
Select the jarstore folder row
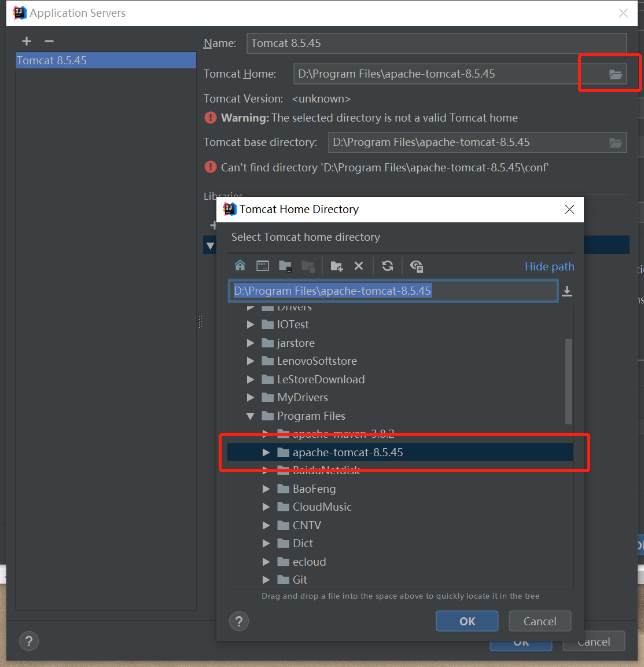[x=400, y=343]
